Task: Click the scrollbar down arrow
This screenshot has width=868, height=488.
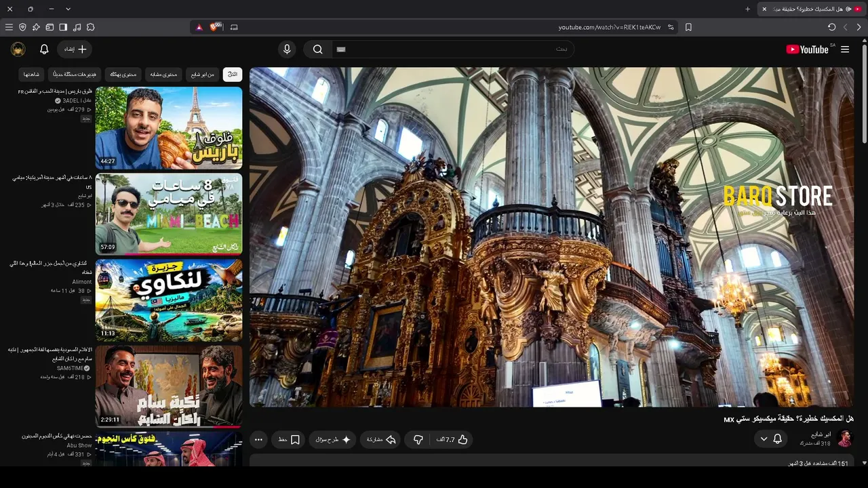Action: click(864, 463)
